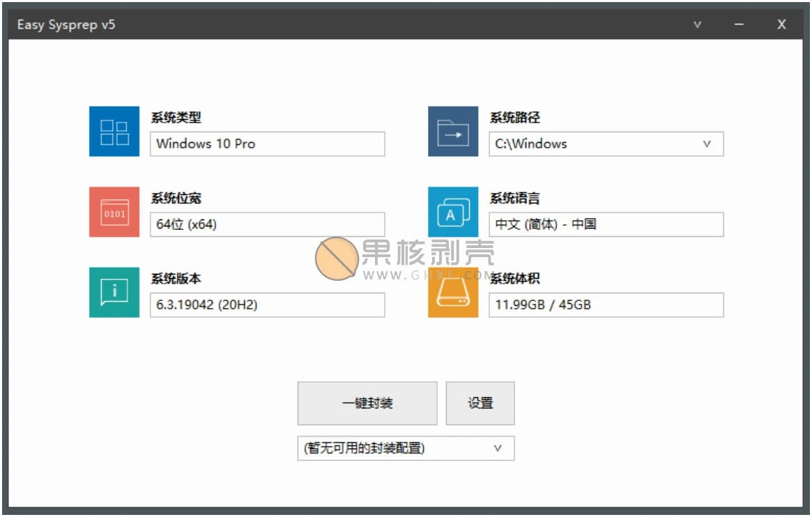Select the teal system version info icon
This screenshot has width=812, height=517.
[114, 292]
